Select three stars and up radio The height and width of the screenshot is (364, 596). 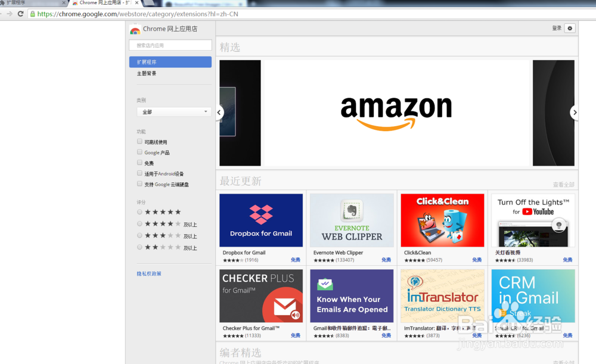139,235
